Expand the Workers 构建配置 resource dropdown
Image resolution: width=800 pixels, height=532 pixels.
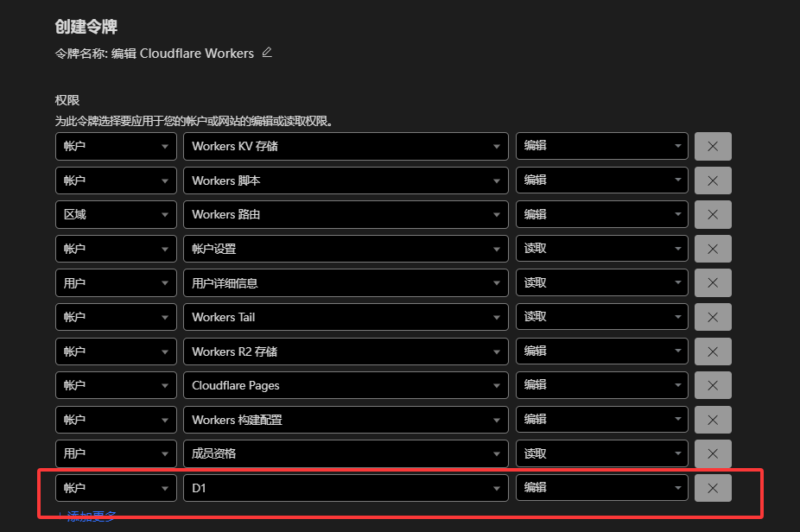[x=346, y=420]
